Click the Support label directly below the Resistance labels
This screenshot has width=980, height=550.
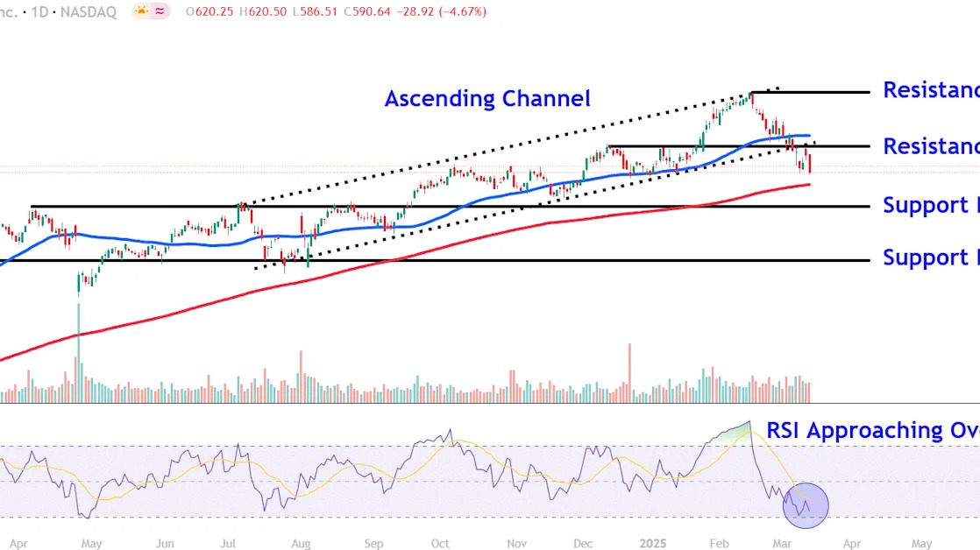click(931, 205)
